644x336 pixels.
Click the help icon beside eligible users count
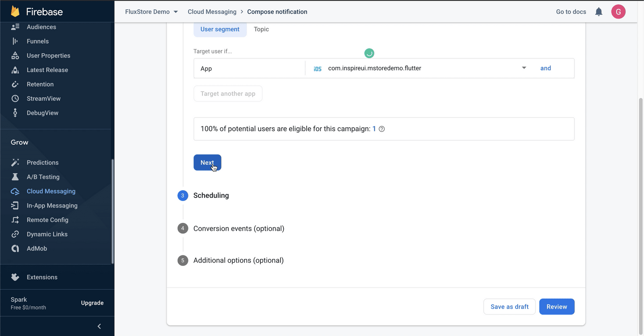(382, 129)
